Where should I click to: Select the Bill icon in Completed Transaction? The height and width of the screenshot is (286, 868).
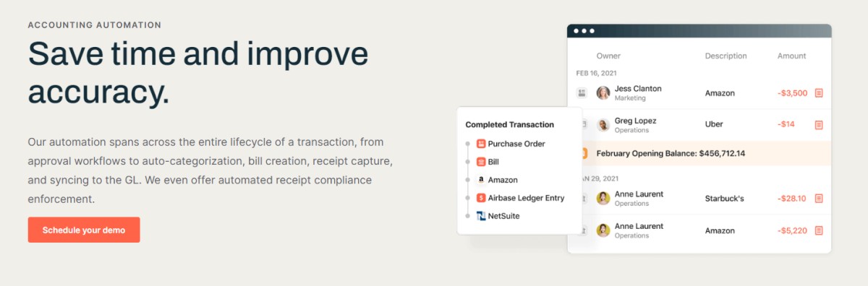click(x=481, y=162)
